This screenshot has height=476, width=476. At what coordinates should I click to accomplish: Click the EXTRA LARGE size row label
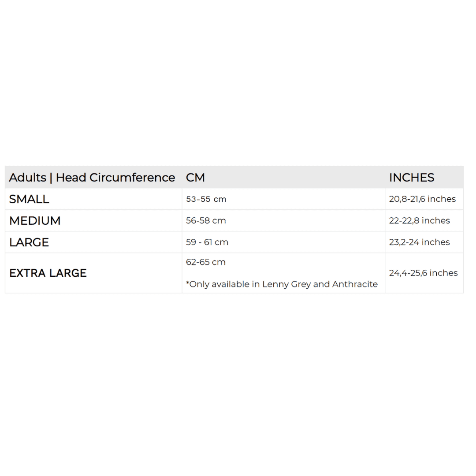(x=48, y=273)
